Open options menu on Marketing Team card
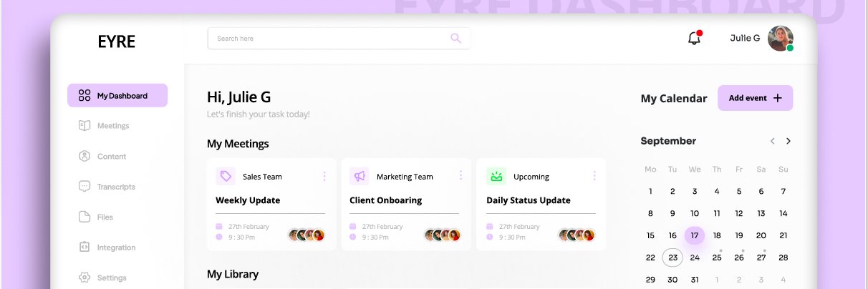868x289 pixels. point(460,176)
